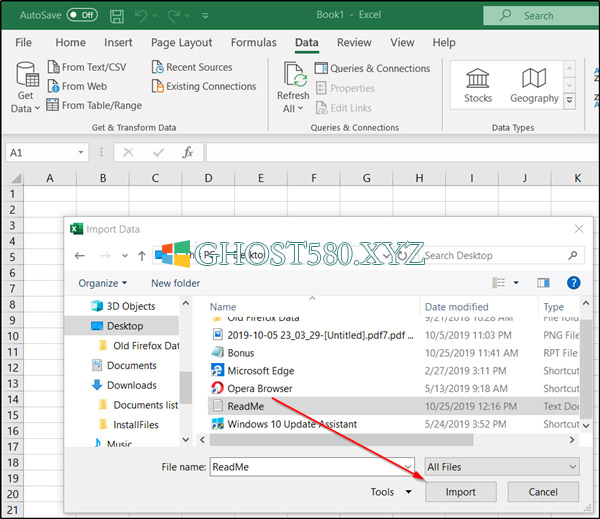Screen dimensions: 600x519
Task: Click the Undo arrow icon
Action: (141, 16)
